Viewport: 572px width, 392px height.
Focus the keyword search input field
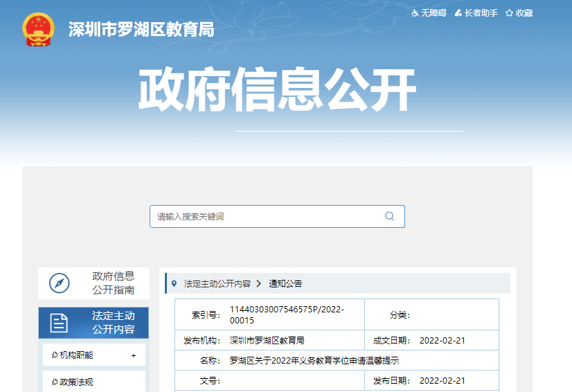(x=267, y=216)
